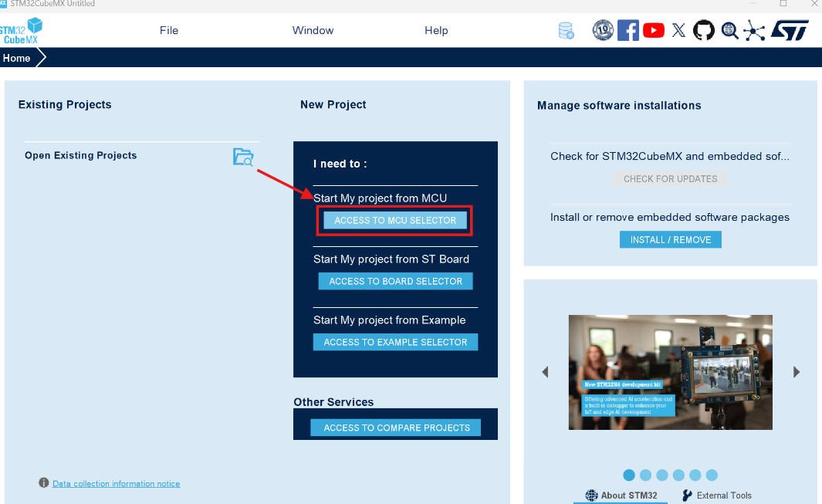The width and height of the screenshot is (822, 504).
Task: Open the Data collection information notice link
Action: click(117, 483)
